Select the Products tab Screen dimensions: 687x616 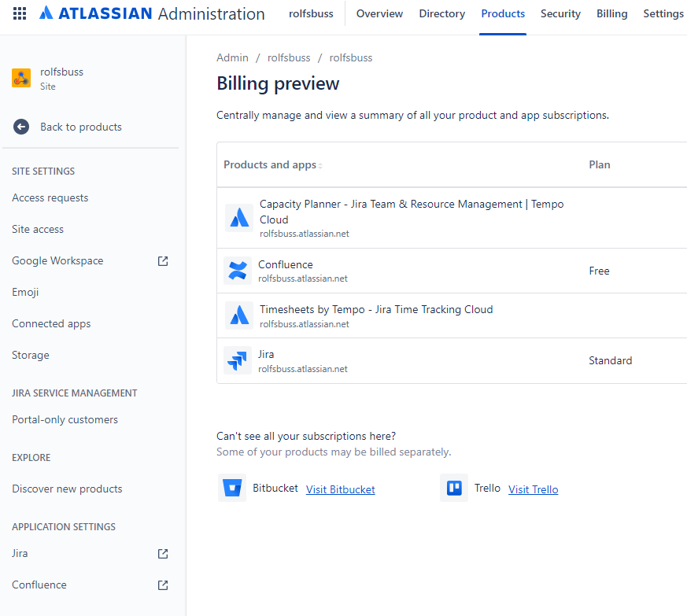(503, 13)
